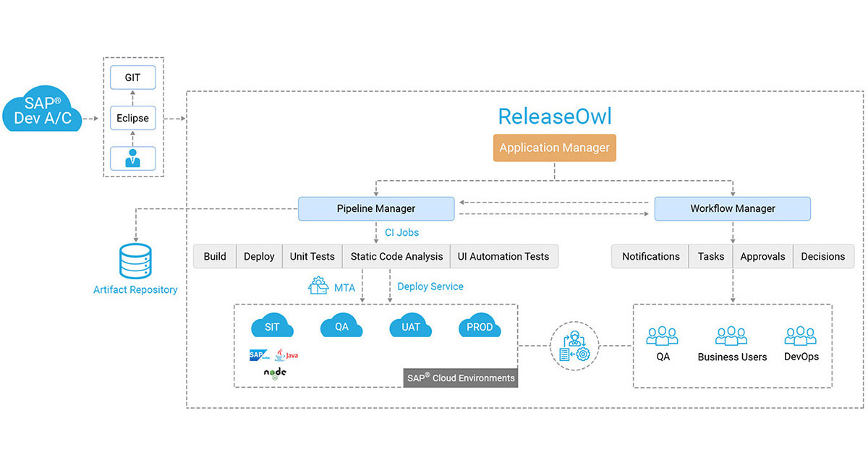Image resolution: width=868 pixels, height=463 pixels.
Task: Select the Business Users group icon
Action: [x=731, y=336]
